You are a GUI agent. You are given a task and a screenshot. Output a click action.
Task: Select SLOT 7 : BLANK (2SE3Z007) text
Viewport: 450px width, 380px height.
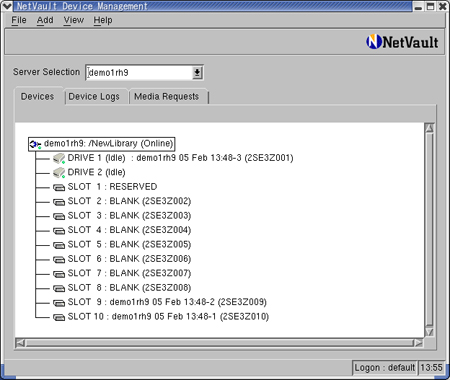pyautogui.click(x=129, y=273)
